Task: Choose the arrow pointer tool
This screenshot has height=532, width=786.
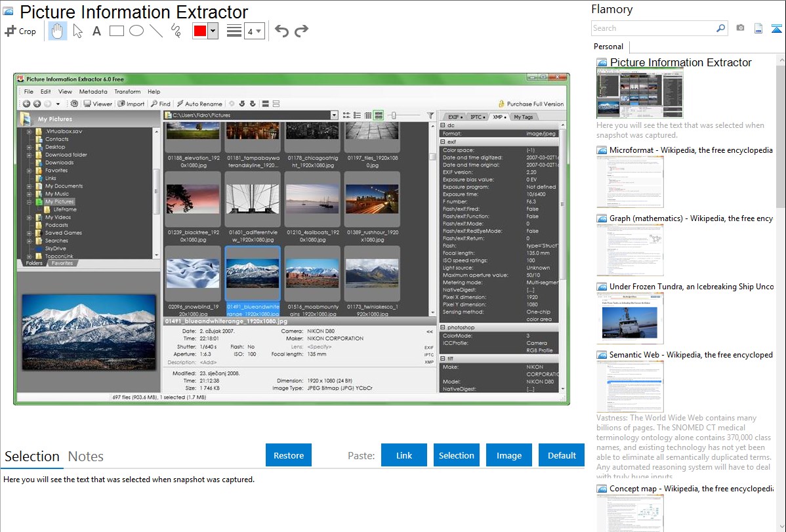Action: [x=77, y=31]
